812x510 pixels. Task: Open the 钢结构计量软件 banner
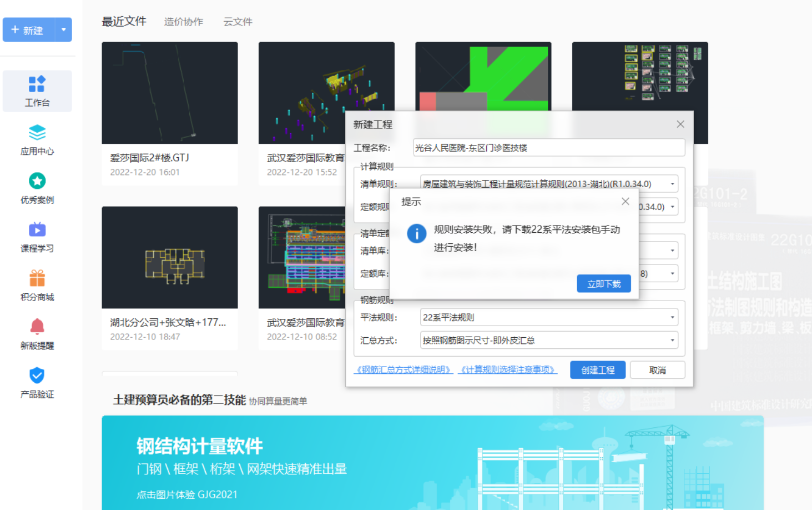point(432,463)
